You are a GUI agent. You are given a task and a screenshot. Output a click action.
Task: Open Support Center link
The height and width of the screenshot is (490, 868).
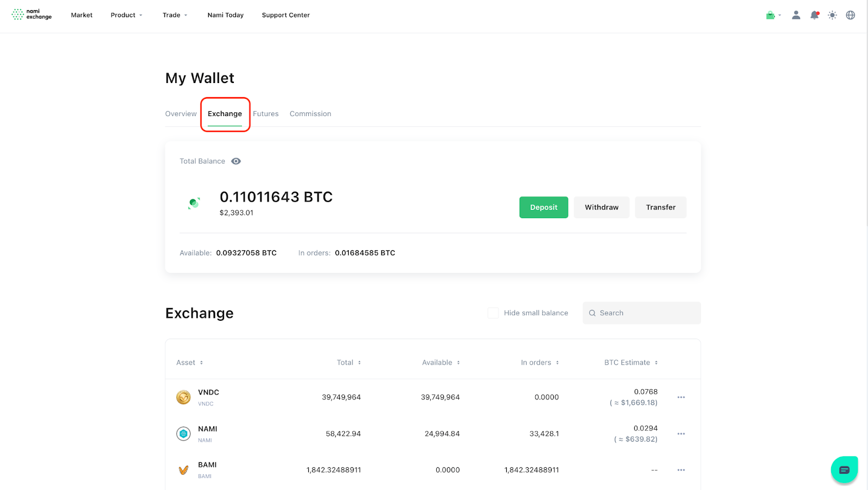point(285,15)
